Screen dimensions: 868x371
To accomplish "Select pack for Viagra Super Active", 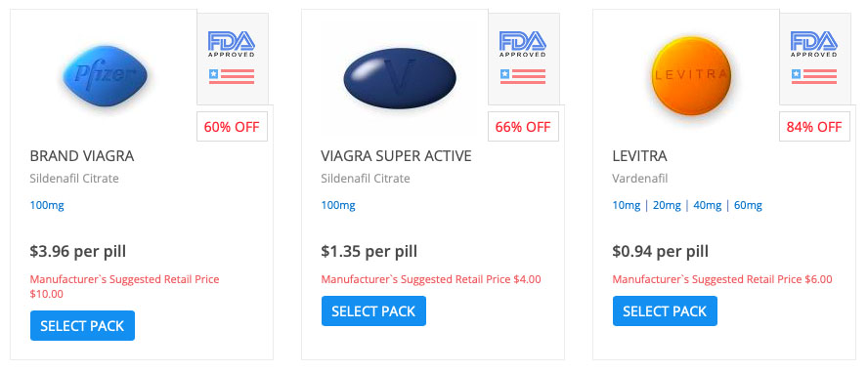I will point(373,311).
